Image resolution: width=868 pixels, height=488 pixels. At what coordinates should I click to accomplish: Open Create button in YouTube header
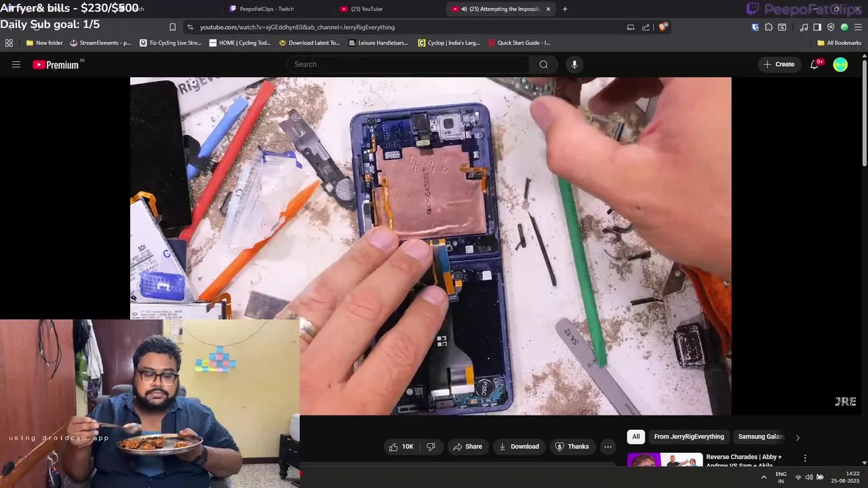point(778,64)
